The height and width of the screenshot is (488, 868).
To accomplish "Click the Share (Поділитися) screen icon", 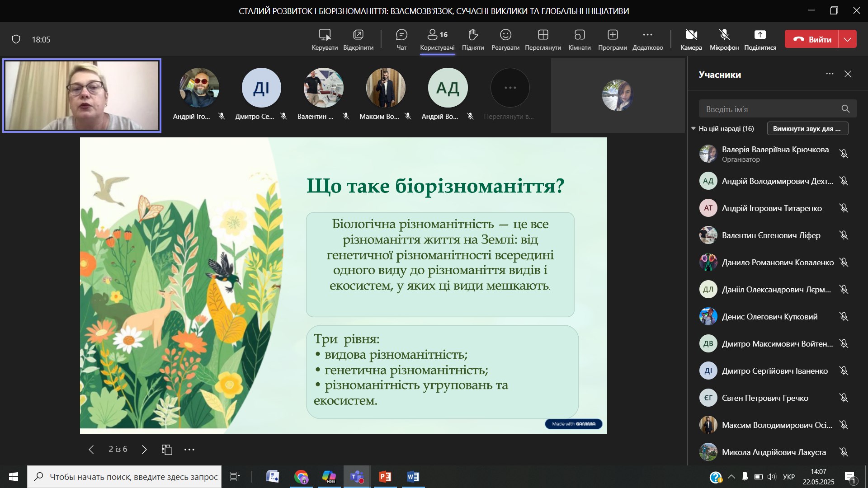I will click(x=759, y=35).
